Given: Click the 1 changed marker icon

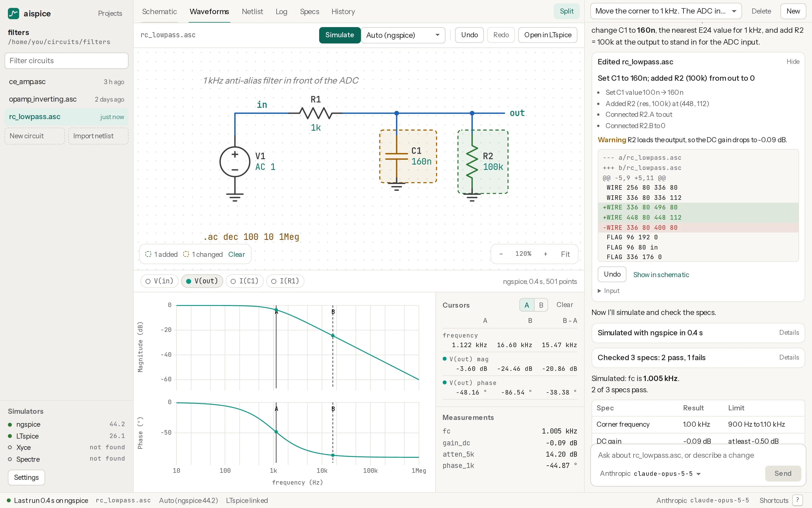Looking at the screenshot, I should 186,254.
